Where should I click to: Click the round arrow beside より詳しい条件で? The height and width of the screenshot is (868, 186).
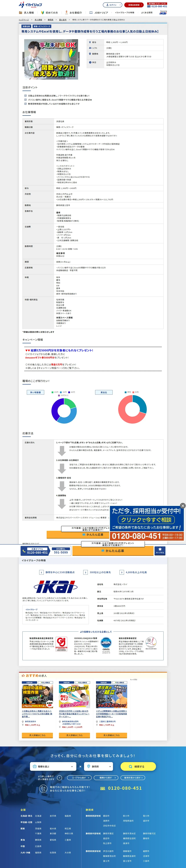(59, 778)
